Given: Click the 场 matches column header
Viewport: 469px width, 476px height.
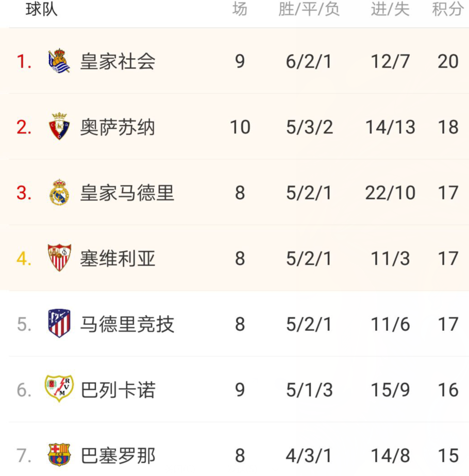Looking at the screenshot, I should (x=240, y=9).
